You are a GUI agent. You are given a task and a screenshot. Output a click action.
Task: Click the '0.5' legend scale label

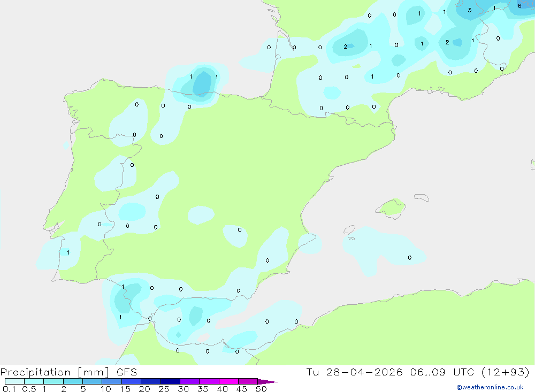click(x=29, y=389)
